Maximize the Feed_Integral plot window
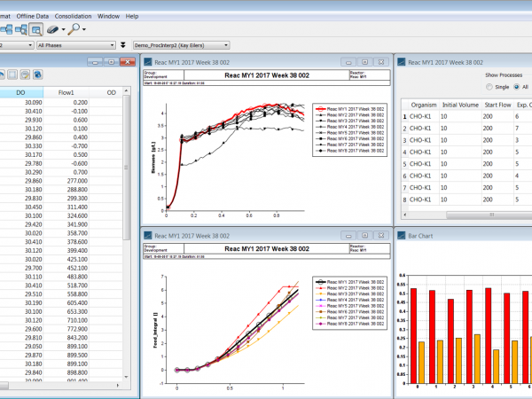 [x=364, y=236]
